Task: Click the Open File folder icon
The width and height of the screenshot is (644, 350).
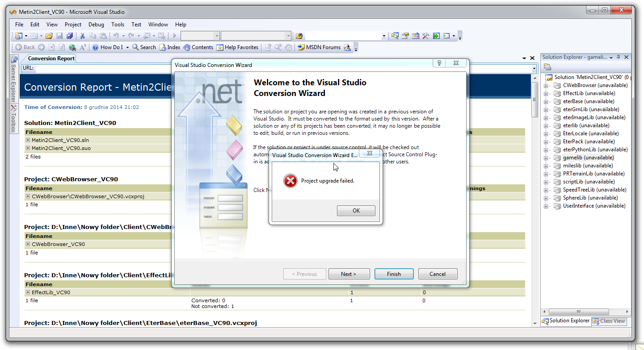Action: pyautogui.click(x=49, y=36)
